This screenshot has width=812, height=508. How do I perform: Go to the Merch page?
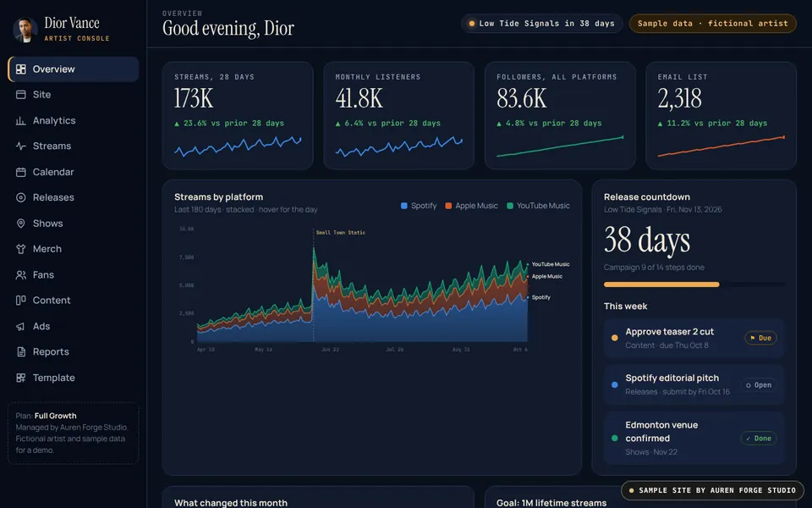pyautogui.click(x=74, y=249)
